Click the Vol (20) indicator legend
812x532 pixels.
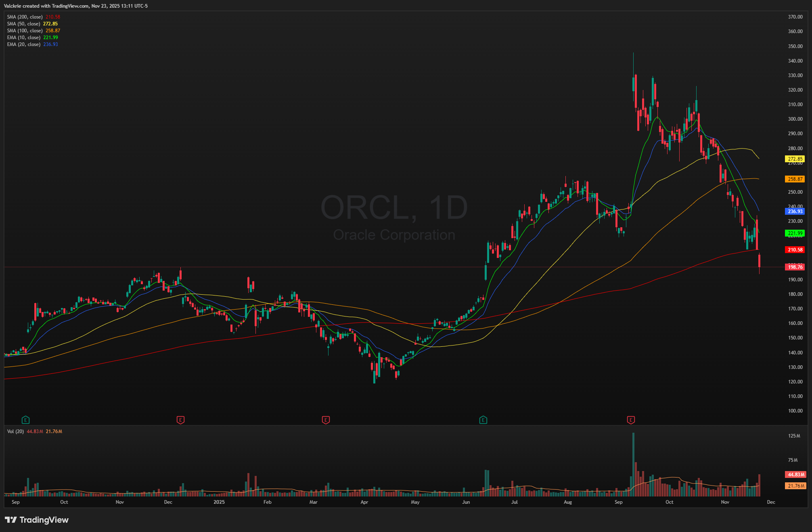pos(15,431)
